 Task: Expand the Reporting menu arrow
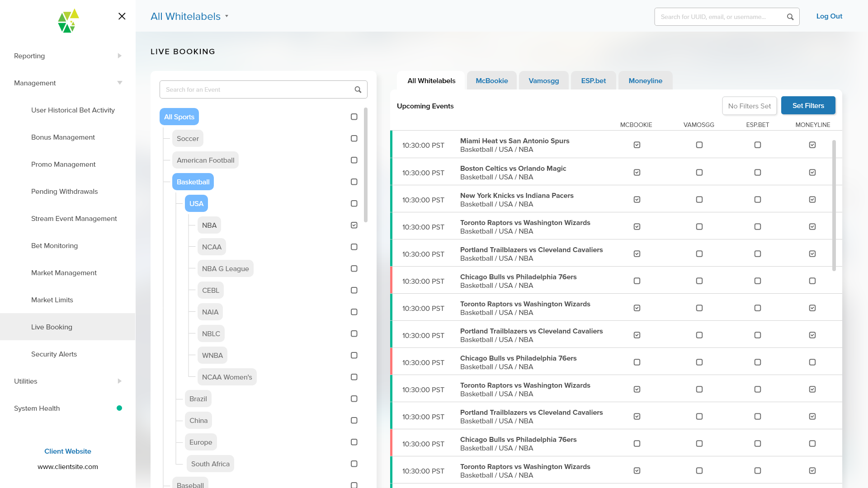point(119,56)
